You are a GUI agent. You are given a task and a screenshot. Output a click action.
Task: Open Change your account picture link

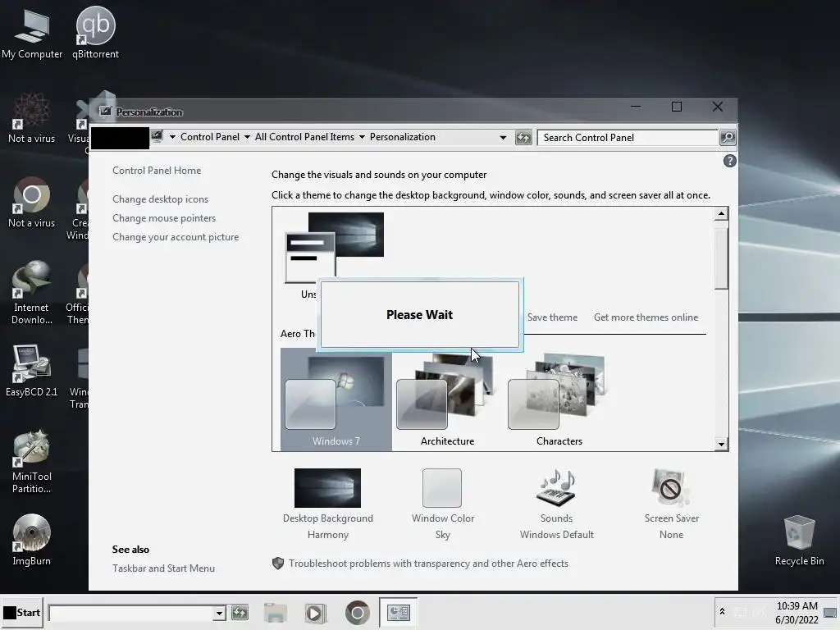tap(176, 237)
